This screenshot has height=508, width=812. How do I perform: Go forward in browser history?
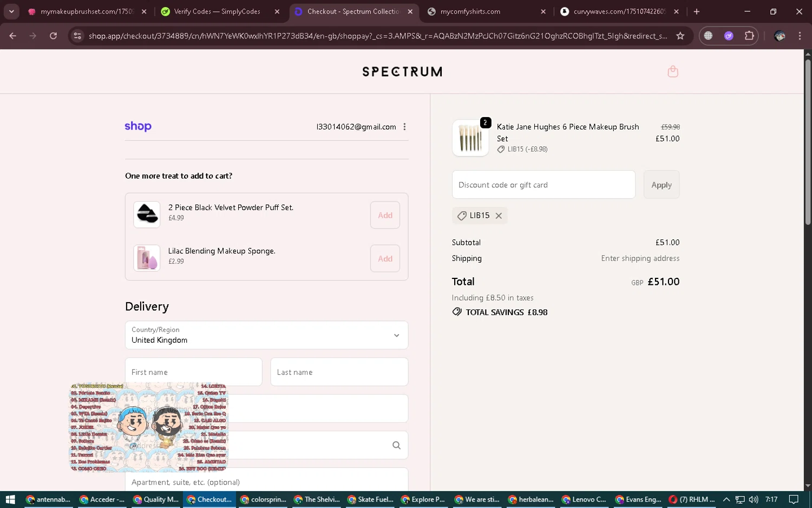[33, 36]
